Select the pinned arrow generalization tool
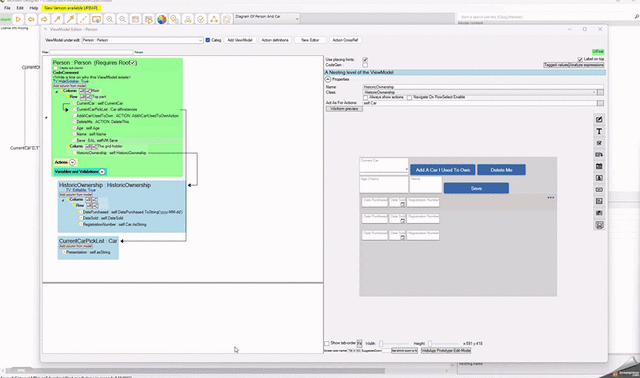640x378 pixels. 70,19
